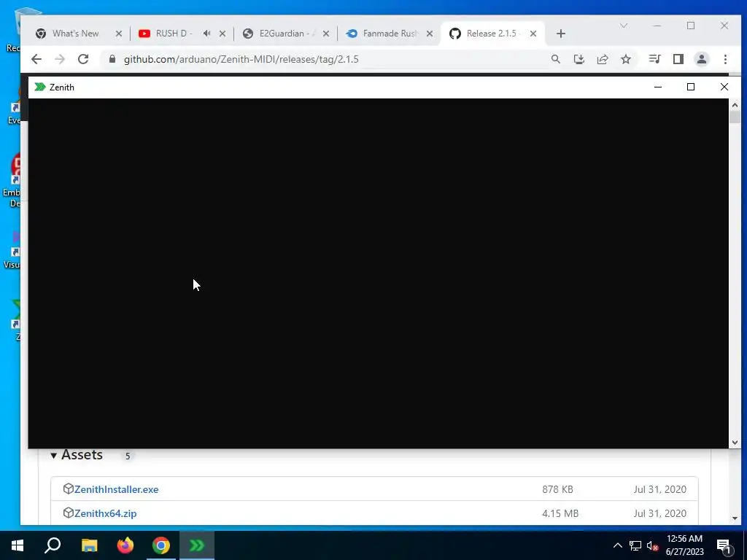Download Zenithx64.zip asset
Screen dimensions: 747x560
[x=105, y=513]
